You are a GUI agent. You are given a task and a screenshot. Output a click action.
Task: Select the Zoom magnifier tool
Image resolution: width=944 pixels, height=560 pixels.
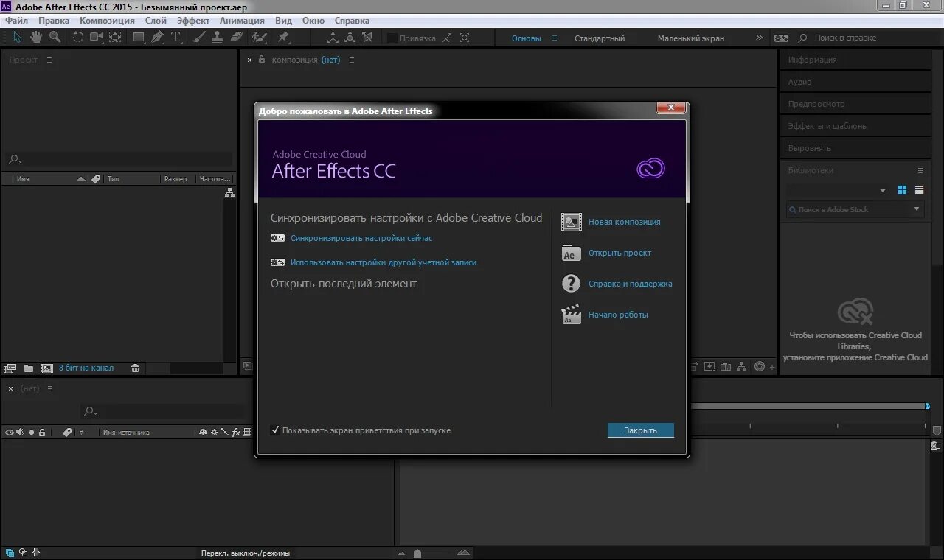pyautogui.click(x=55, y=38)
